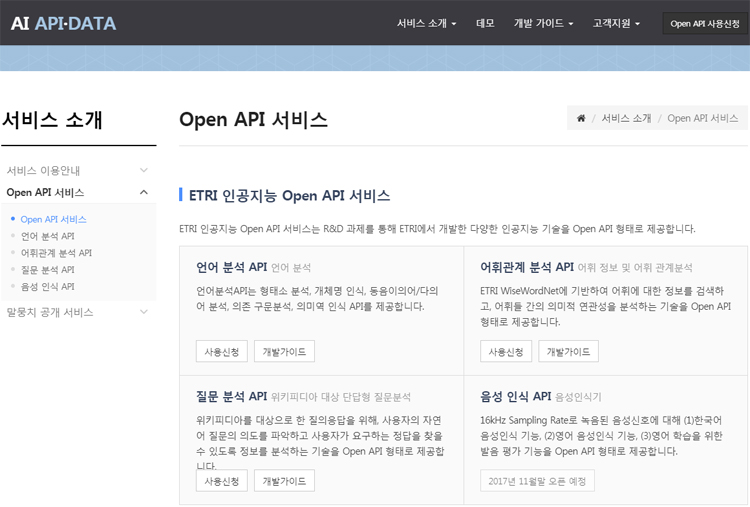
Task: Click the AI API-DATA logo
Action: pos(63,23)
